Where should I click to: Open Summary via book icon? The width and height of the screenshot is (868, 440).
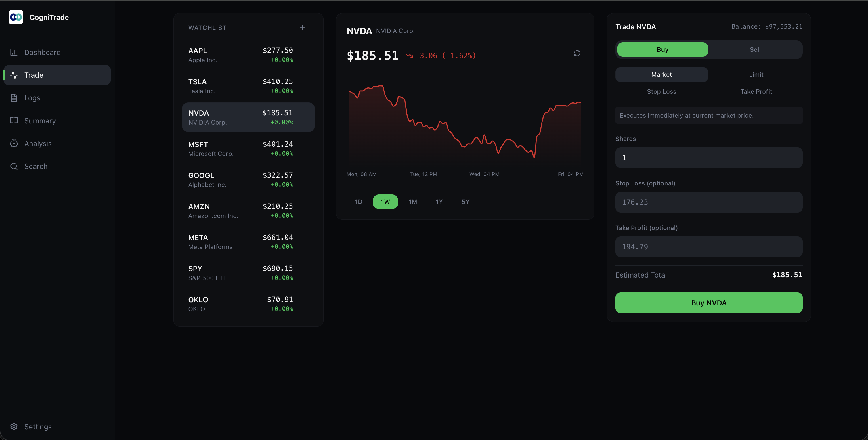(14, 120)
